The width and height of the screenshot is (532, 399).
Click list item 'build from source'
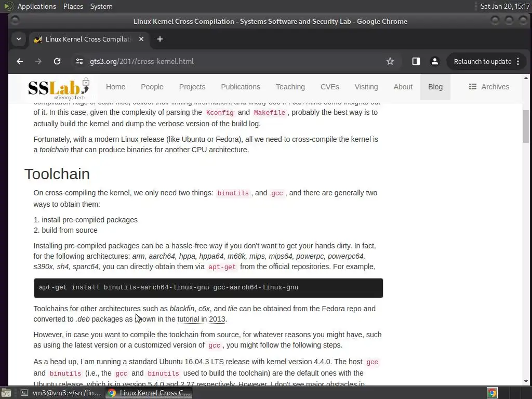(x=70, y=230)
